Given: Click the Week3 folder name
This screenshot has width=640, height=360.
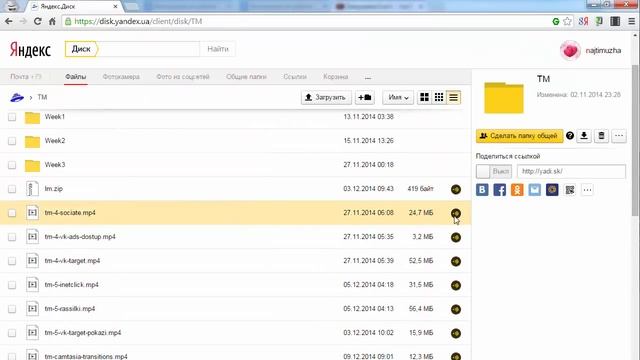Looking at the screenshot, I should [x=55, y=164].
